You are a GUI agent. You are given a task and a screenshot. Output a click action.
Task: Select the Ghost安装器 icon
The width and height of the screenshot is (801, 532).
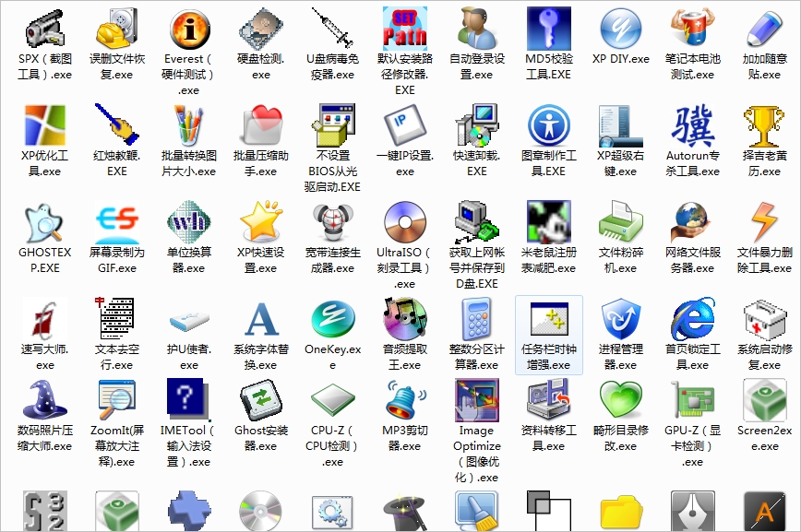coord(261,399)
